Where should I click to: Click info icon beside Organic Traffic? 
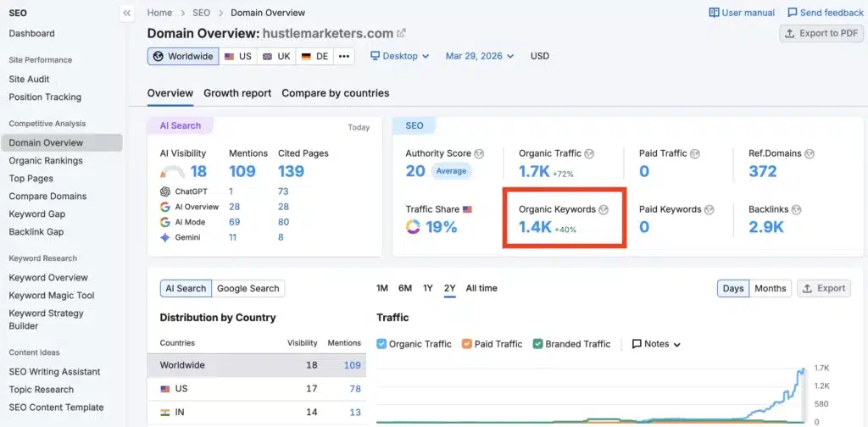(589, 153)
